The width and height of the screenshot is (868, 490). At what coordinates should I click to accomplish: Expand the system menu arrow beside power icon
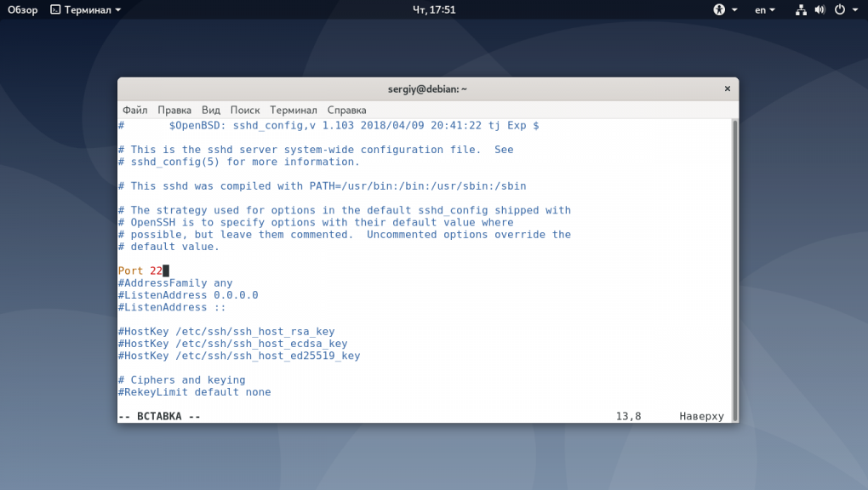click(855, 10)
